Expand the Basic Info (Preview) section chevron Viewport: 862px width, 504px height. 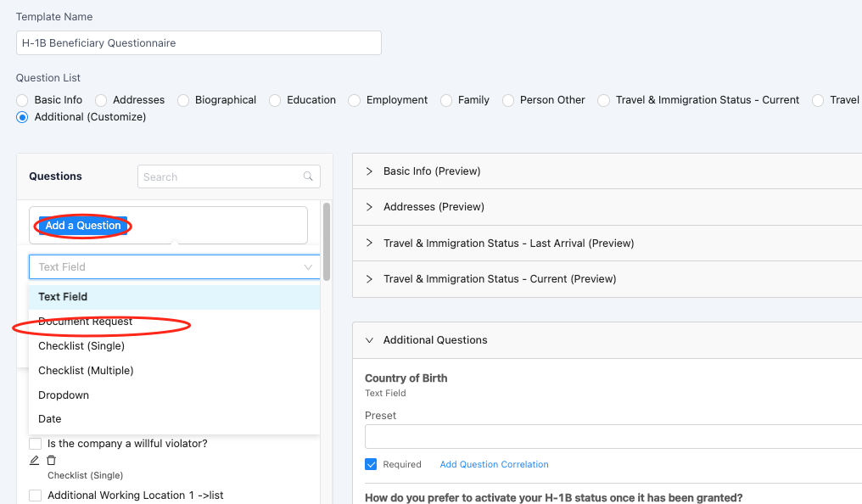(369, 171)
